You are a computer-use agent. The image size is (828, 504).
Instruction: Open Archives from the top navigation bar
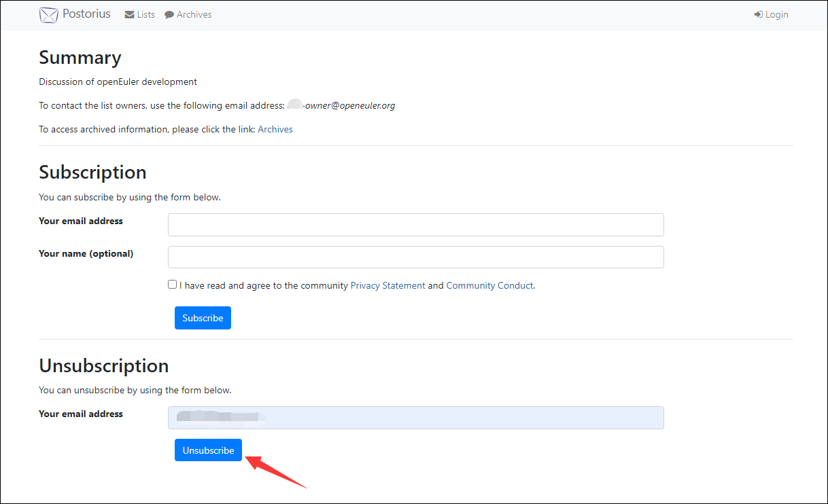194,15
